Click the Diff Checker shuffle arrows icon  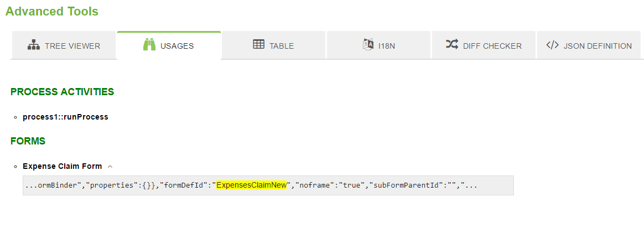(x=452, y=45)
